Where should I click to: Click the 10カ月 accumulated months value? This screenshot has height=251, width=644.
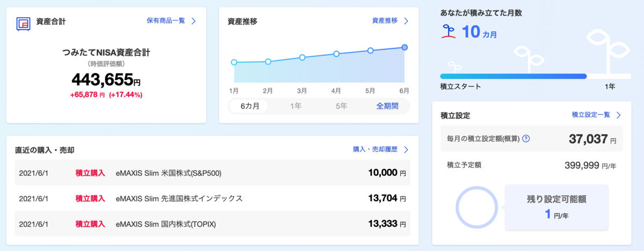click(479, 32)
